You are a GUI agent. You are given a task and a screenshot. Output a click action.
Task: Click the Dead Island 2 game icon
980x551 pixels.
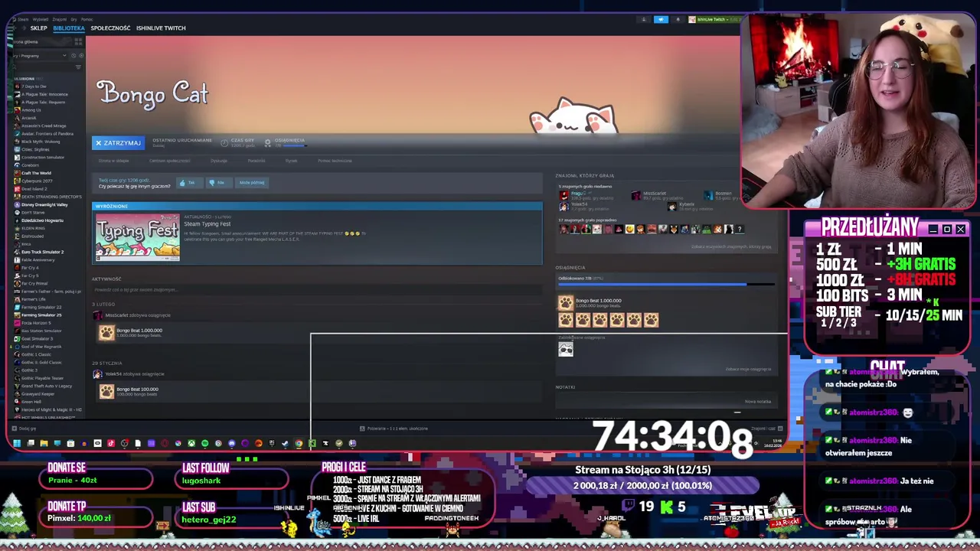point(17,189)
